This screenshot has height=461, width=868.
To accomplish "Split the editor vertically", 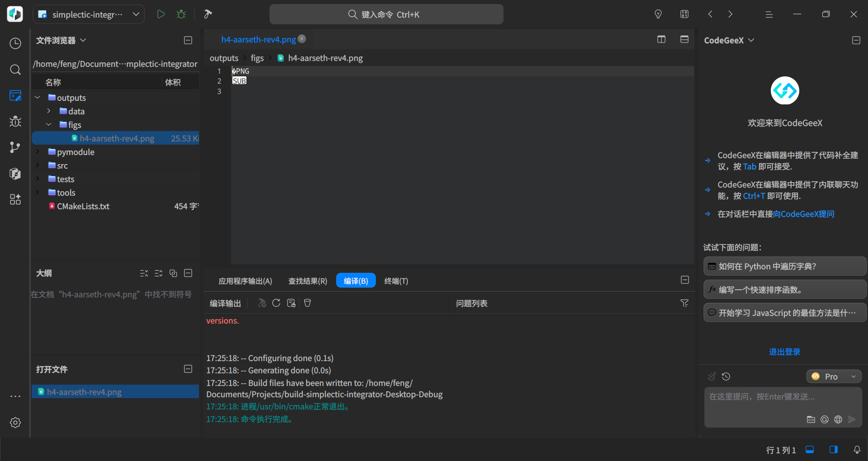I will (x=661, y=39).
